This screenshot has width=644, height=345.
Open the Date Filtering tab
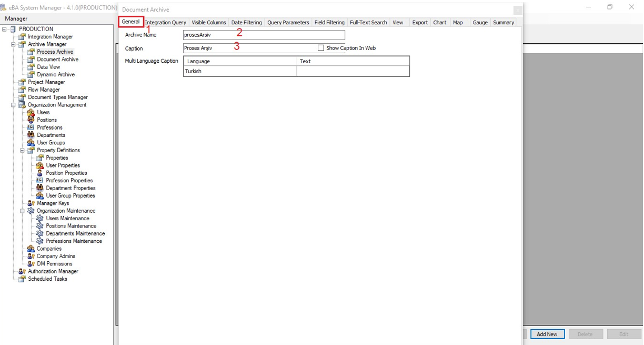click(246, 23)
